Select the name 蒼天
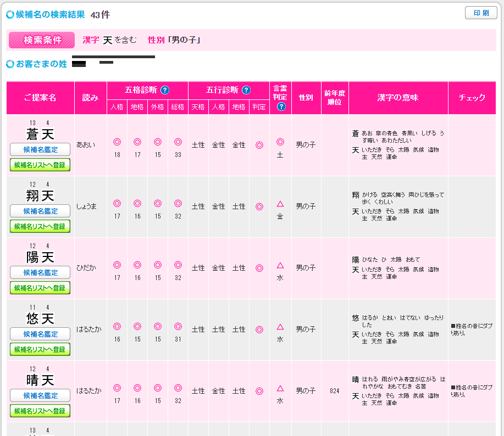The width and height of the screenshot is (504, 436). tap(40, 134)
